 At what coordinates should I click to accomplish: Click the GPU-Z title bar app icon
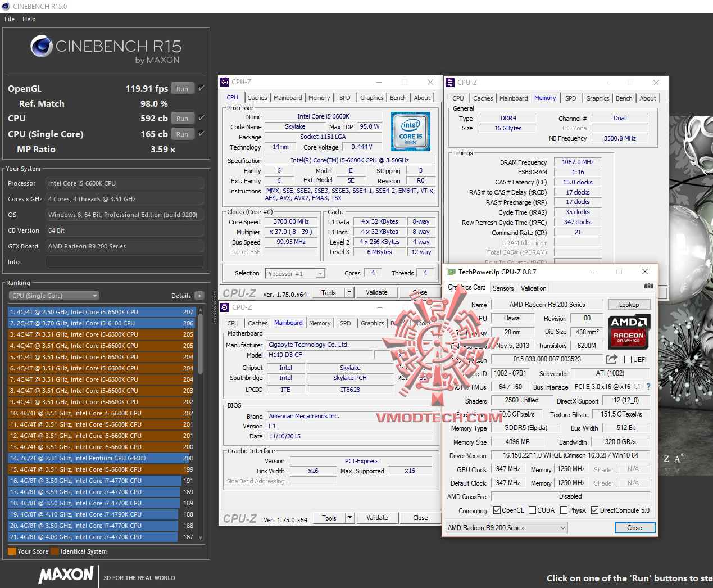pos(451,272)
